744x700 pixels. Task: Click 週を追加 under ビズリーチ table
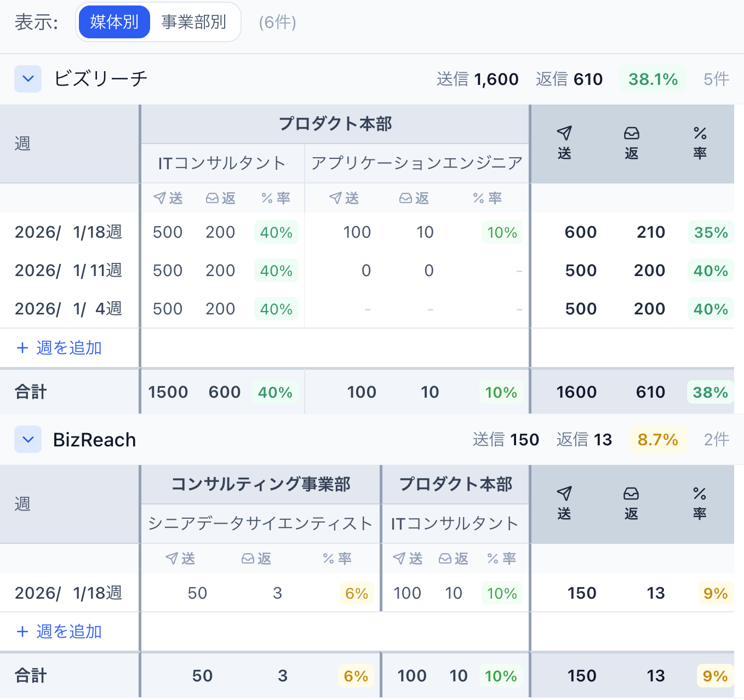(59, 348)
